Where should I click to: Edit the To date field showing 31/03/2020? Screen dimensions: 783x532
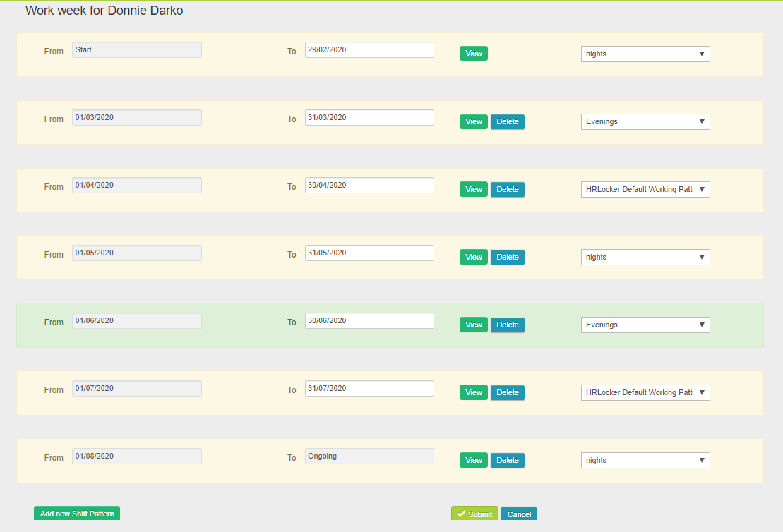click(x=369, y=117)
